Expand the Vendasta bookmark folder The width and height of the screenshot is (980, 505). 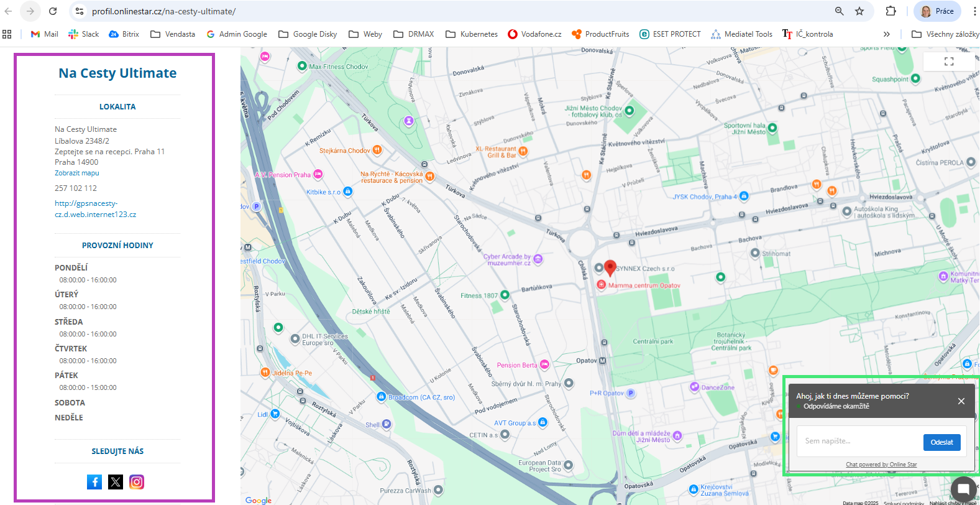pyautogui.click(x=173, y=34)
